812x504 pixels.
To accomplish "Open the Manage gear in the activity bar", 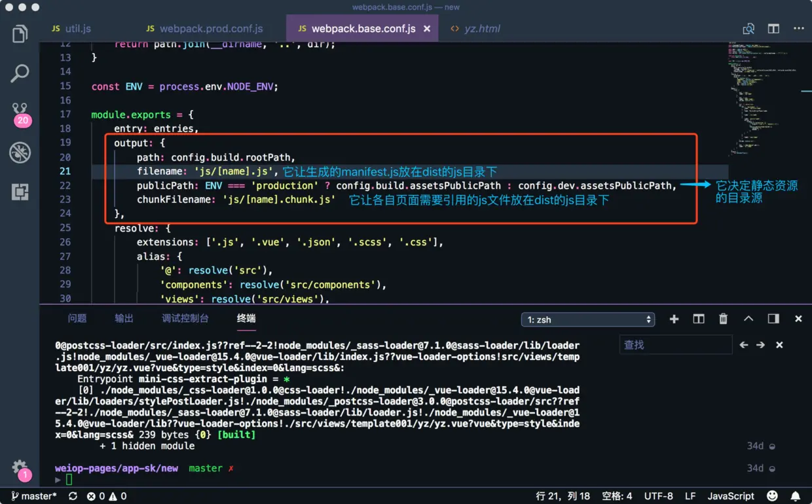I will click(x=20, y=470).
